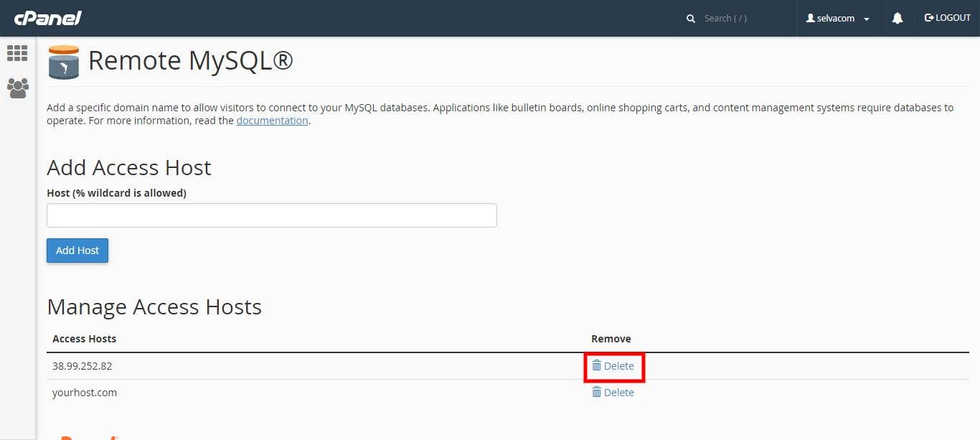Open the User Manager sidebar icon

click(x=17, y=88)
